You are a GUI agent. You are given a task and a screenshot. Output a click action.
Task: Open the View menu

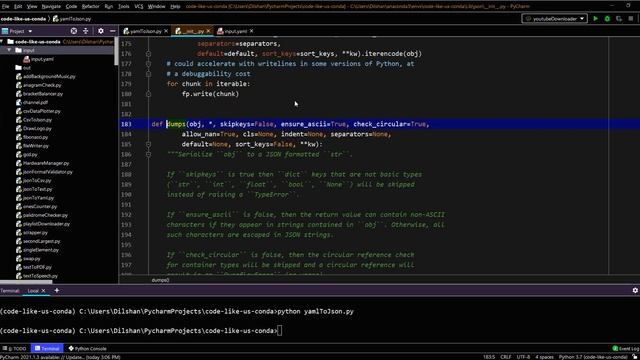coord(32,7)
